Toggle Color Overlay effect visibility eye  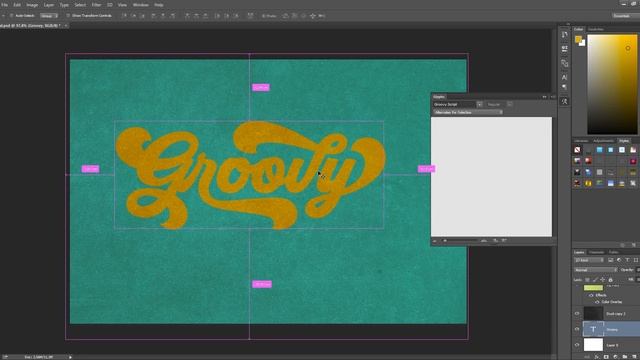(597, 302)
